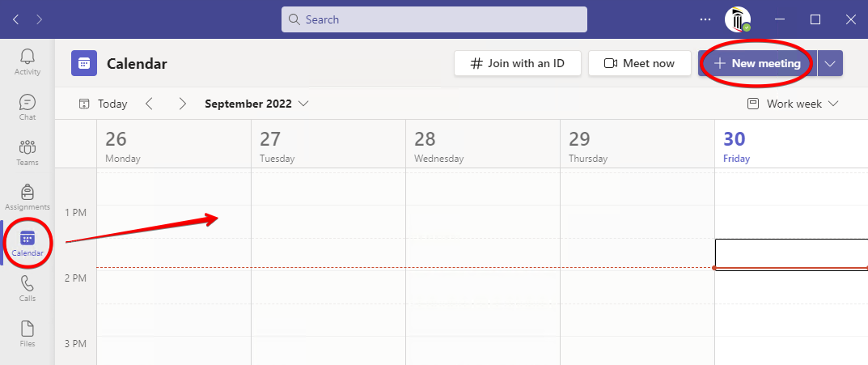This screenshot has height=365, width=868.
Task: Jump to Today in calendar
Action: [x=103, y=104]
